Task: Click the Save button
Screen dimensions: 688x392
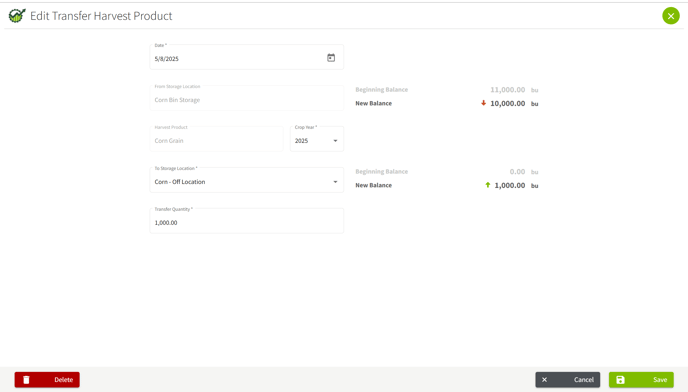Action: [641, 380]
